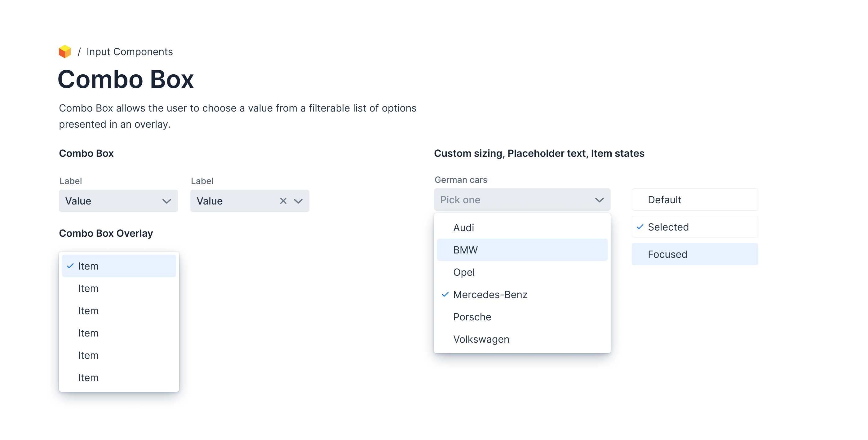Click the checkmark on the highlighted Item

coord(70,266)
